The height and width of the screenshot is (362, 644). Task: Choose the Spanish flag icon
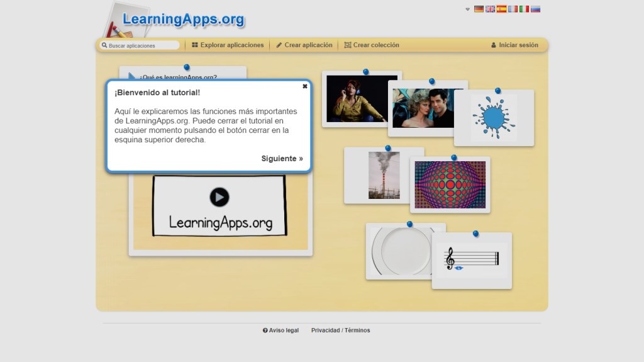[x=501, y=9]
